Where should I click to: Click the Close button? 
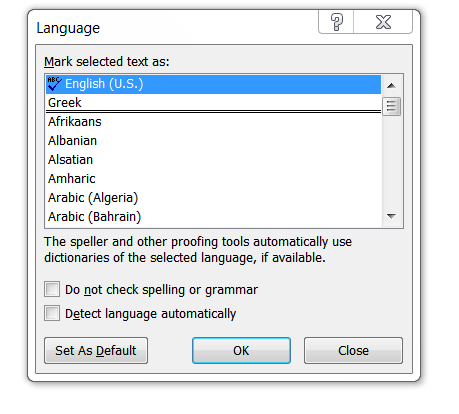tap(353, 350)
